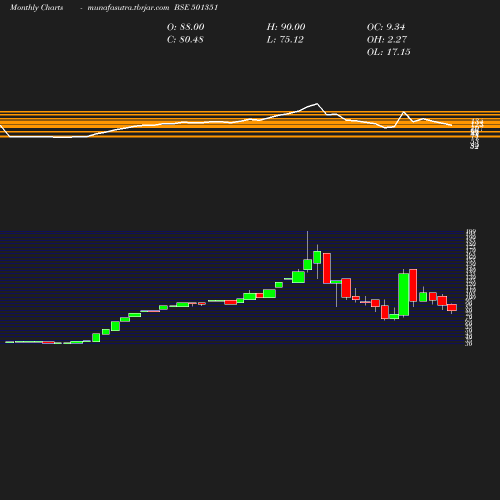Select the open value 'O: 88.00'

[186, 27]
